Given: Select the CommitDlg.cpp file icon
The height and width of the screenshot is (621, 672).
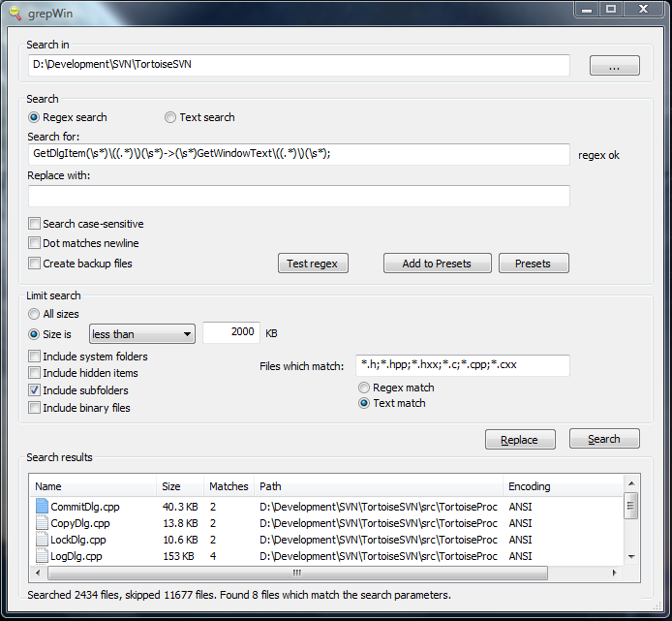Looking at the screenshot, I should click(42, 506).
